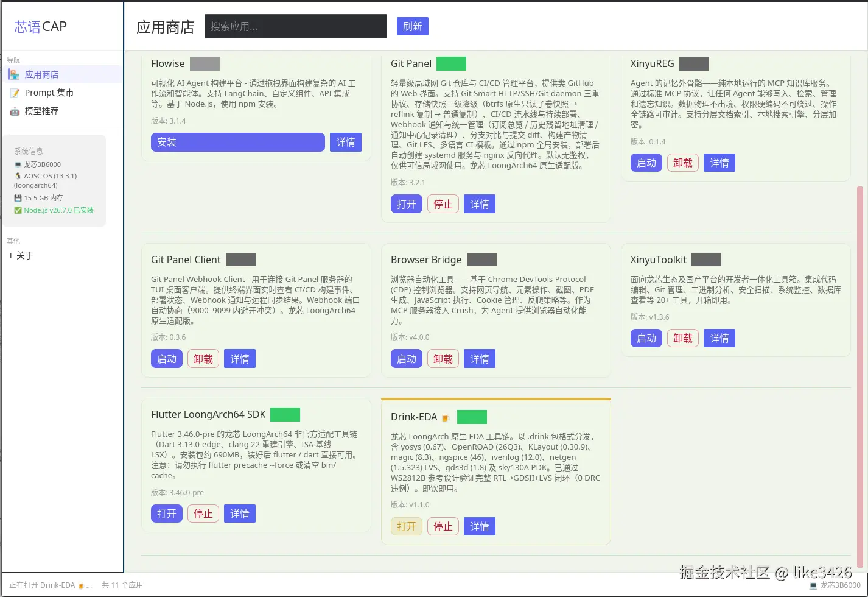Click the 共 11 个应用 status text
Screen dimensions: 868x597
(x=122, y=585)
